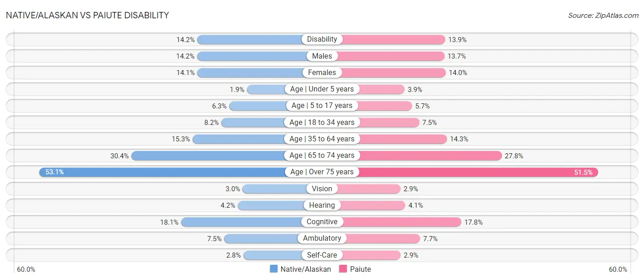644x280 pixels.
Task: Click the Age | Under 5 years label
Action: tap(322, 89)
